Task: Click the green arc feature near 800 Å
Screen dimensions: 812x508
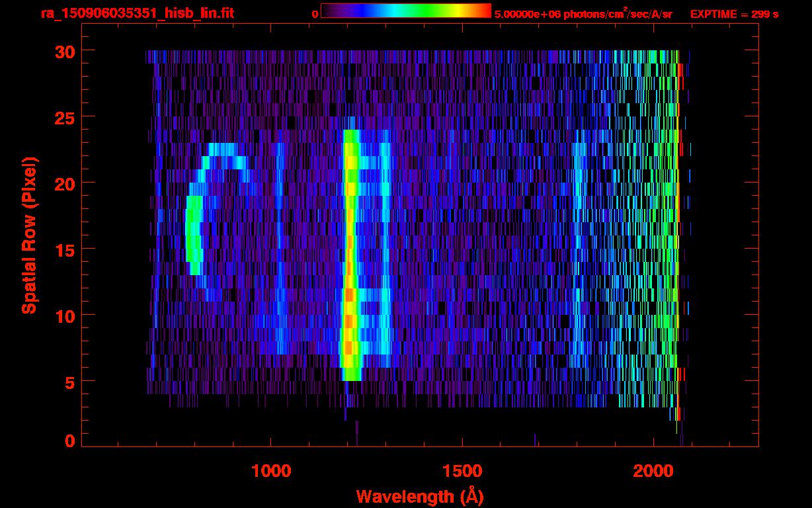Action: click(194, 235)
